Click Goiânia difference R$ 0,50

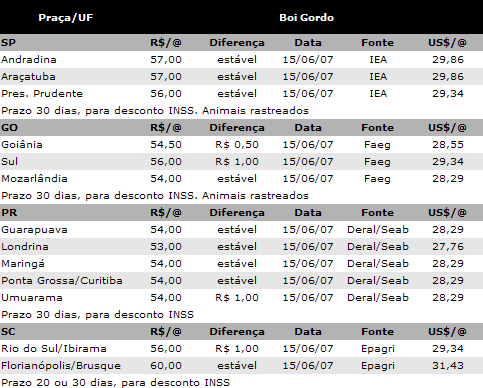click(237, 145)
